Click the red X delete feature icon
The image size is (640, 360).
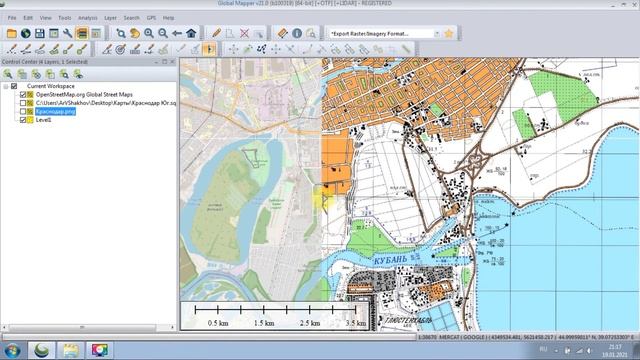point(244,33)
